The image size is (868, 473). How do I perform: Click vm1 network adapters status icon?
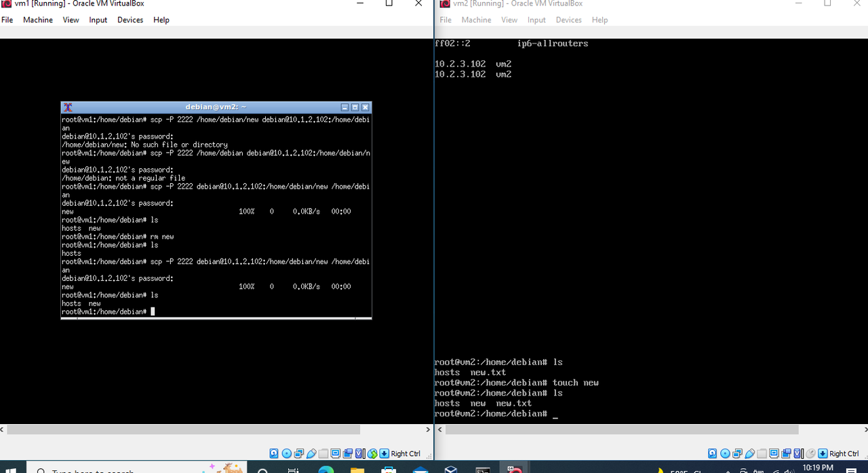click(299, 453)
